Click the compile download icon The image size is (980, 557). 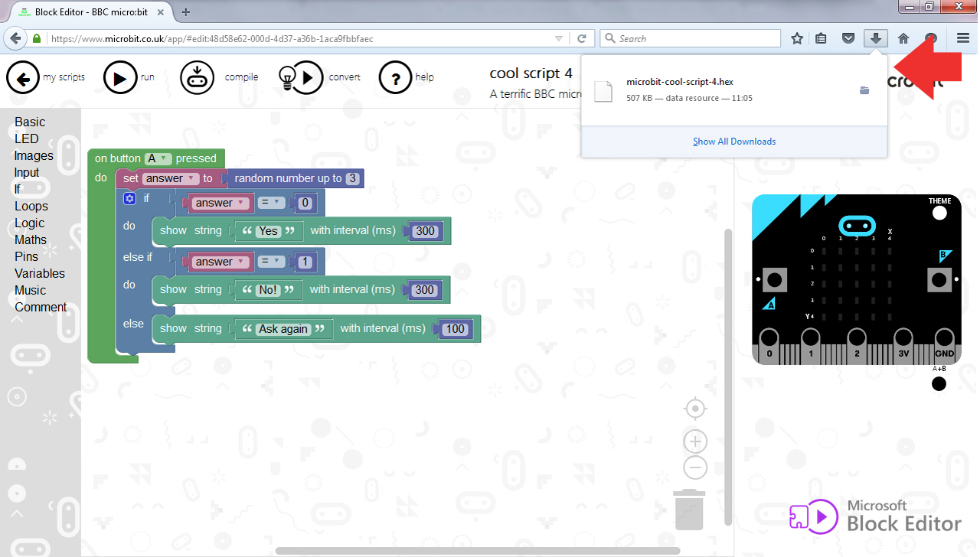[x=197, y=77]
